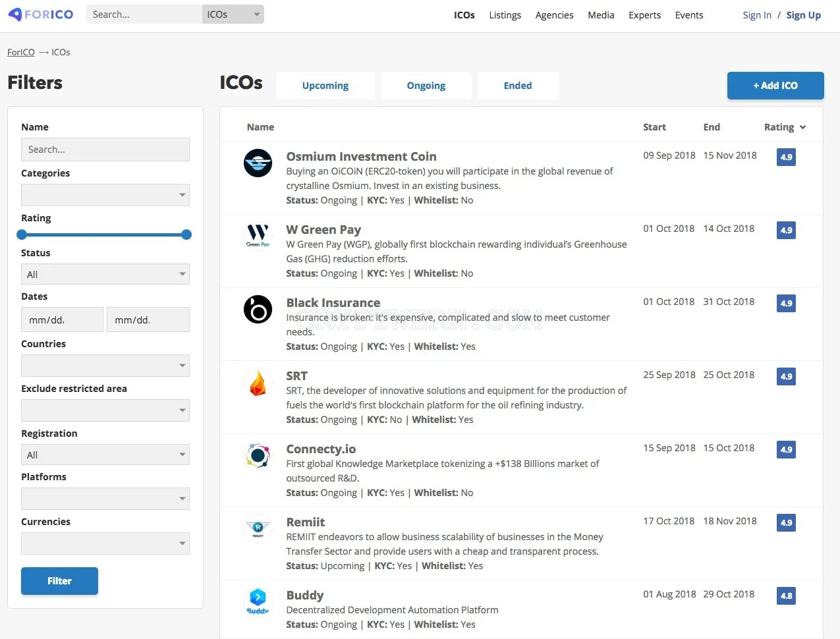The width and height of the screenshot is (840, 639).
Task: Click the Rating slider track
Action: 104,235
